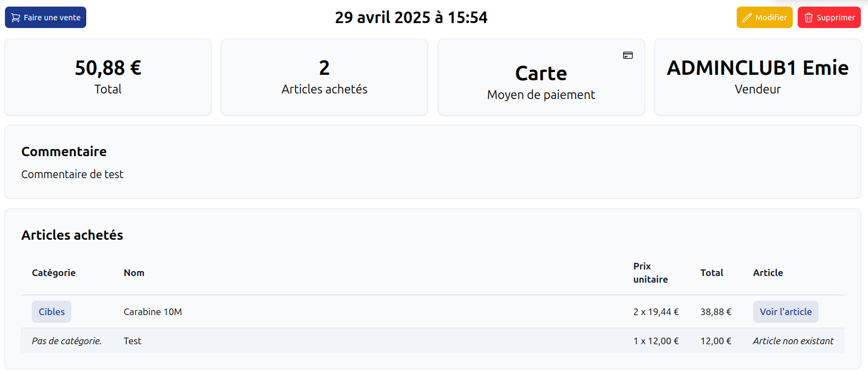
Task: Select the Cibles category badge
Action: [x=52, y=312]
